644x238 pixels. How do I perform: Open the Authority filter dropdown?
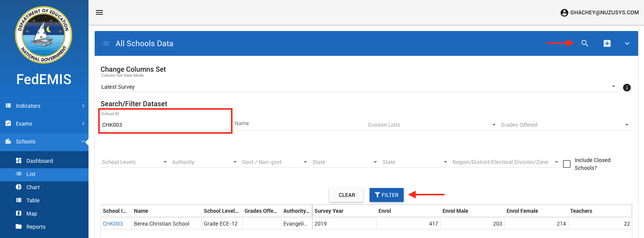[x=204, y=162]
